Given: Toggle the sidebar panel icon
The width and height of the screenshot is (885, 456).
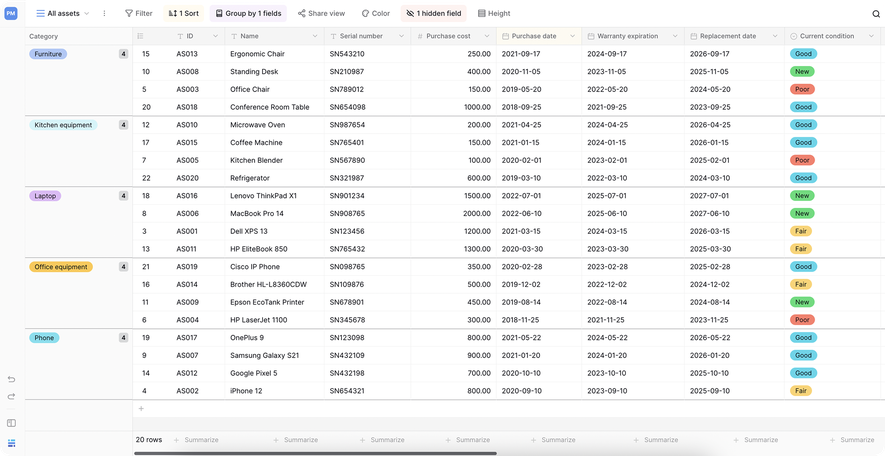Looking at the screenshot, I should click(x=11, y=423).
